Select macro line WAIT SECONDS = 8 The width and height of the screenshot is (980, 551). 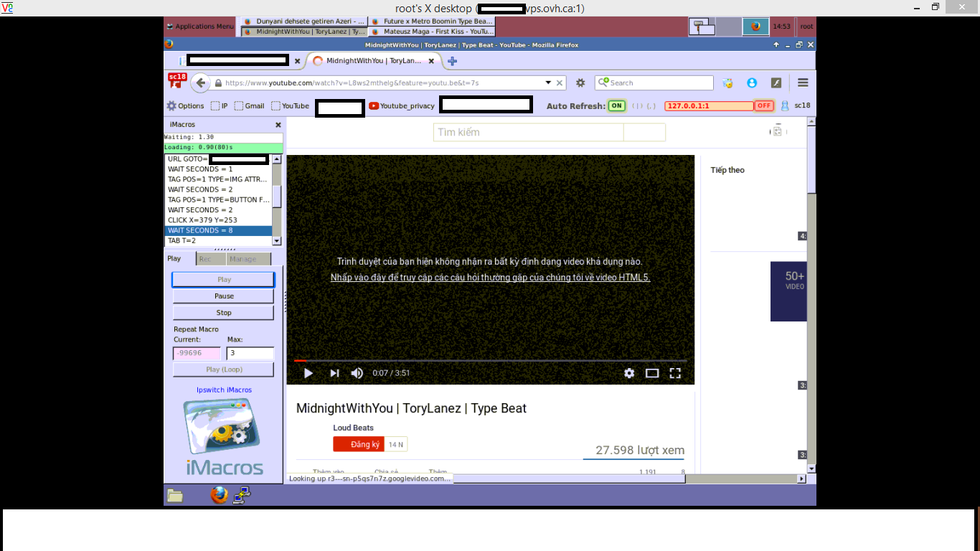[219, 230]
